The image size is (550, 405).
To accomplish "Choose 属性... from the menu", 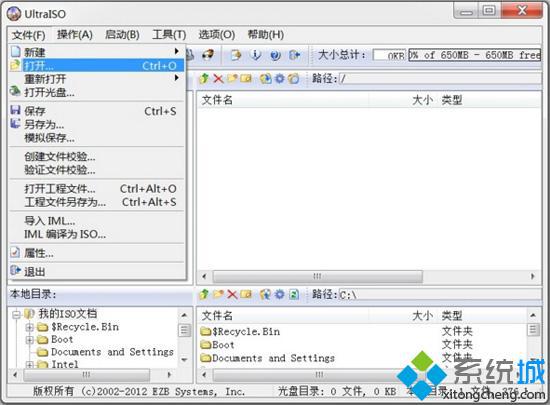I will point(96,253).
